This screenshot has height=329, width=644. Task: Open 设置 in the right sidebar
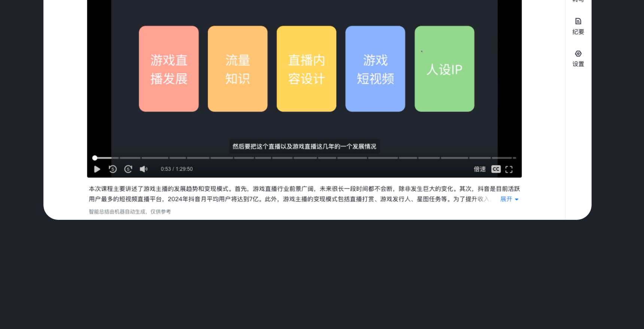coord(578,58)
